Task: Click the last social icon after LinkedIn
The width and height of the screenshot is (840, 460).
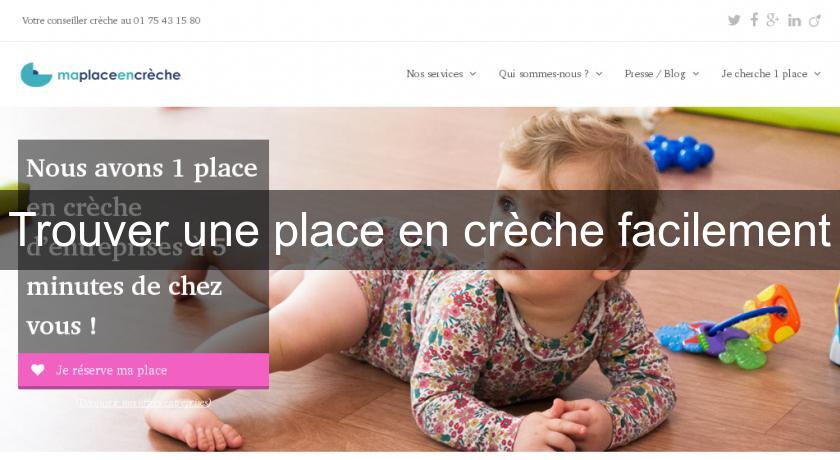Action: pos(815,20)
